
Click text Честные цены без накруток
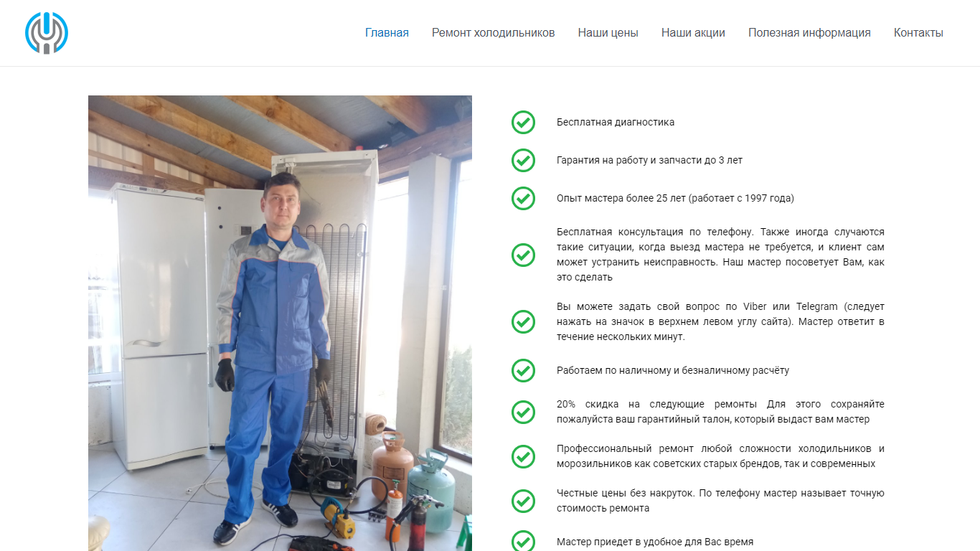(720, 501)
